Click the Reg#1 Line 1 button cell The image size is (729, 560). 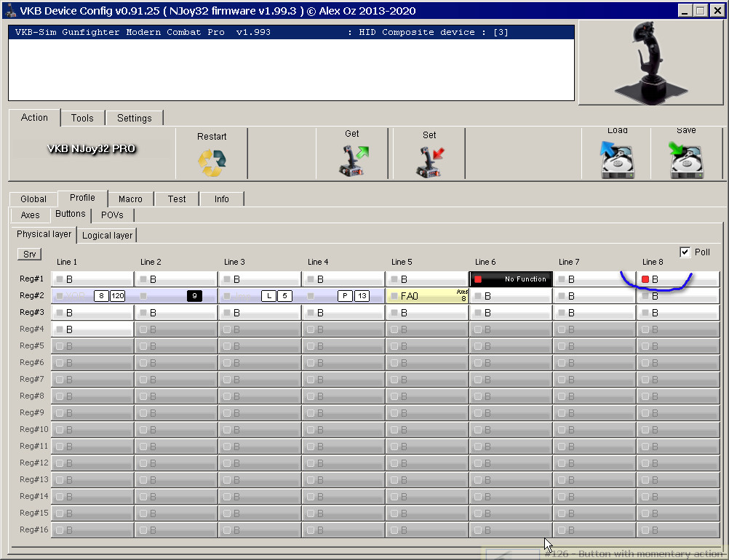tap(92, 279)
